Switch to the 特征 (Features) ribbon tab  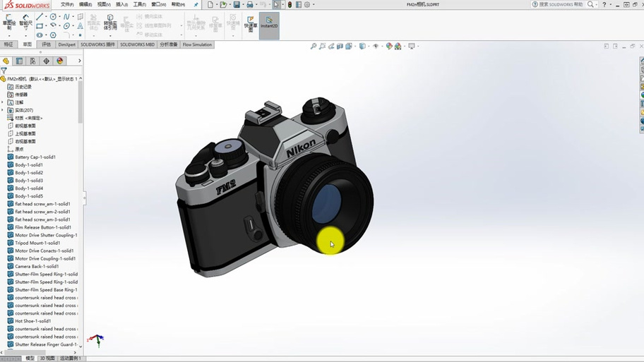point(8,44)
